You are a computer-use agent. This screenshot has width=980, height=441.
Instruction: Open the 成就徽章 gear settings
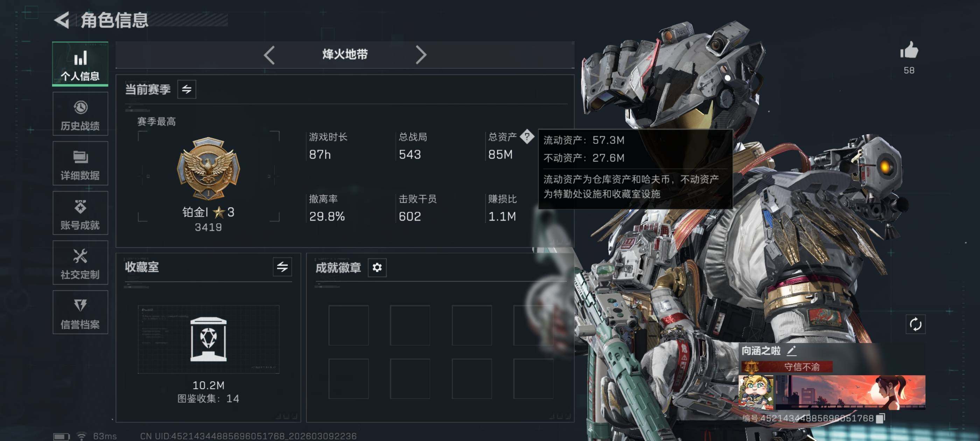click(377, 267)
